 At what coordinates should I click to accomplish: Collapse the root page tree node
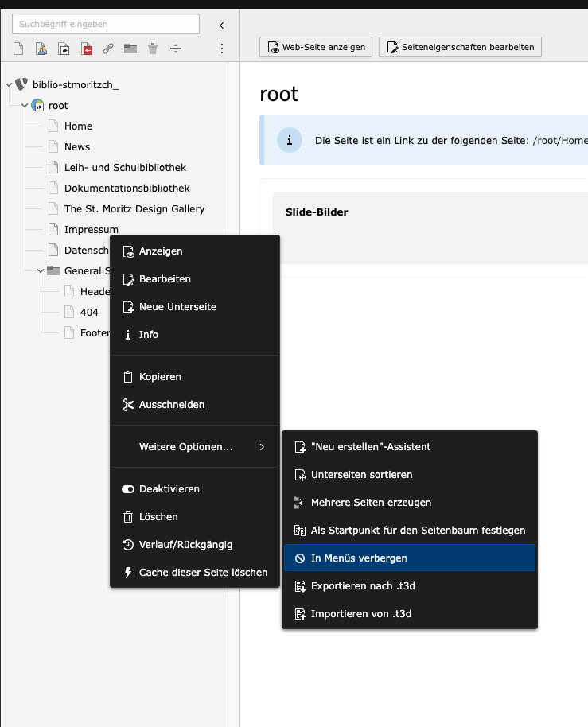click(25, 106)
